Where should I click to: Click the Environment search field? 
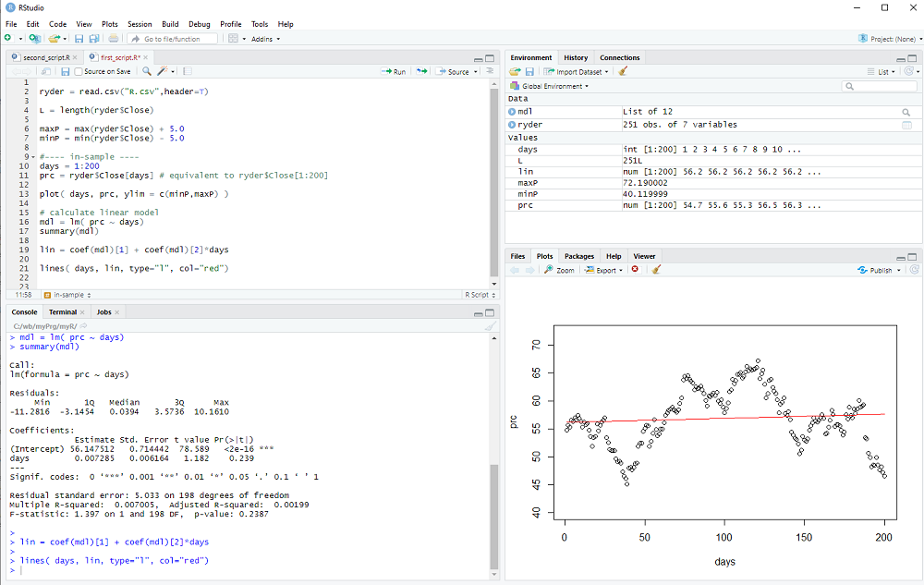[x=880, y=86]
